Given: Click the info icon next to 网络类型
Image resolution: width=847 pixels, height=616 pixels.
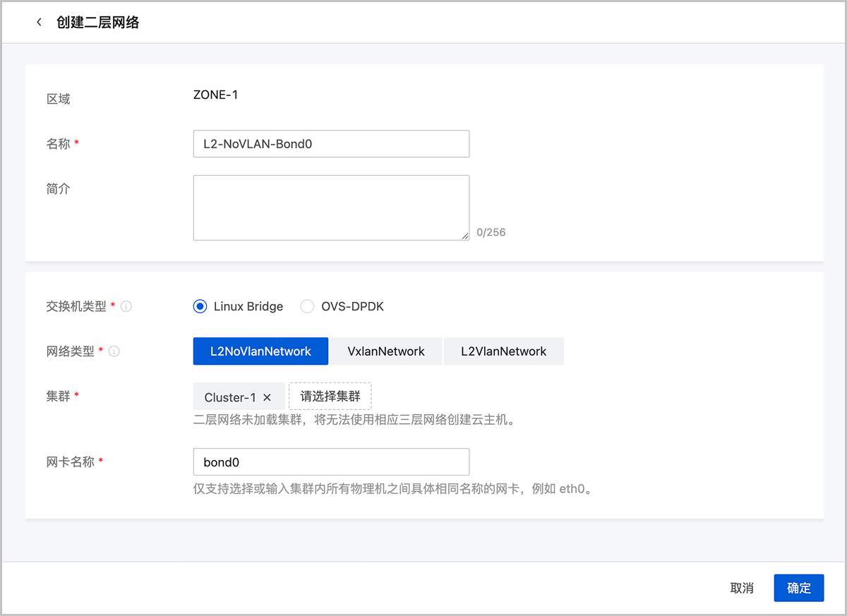Looking at the screenshot, I should (114, 351).
